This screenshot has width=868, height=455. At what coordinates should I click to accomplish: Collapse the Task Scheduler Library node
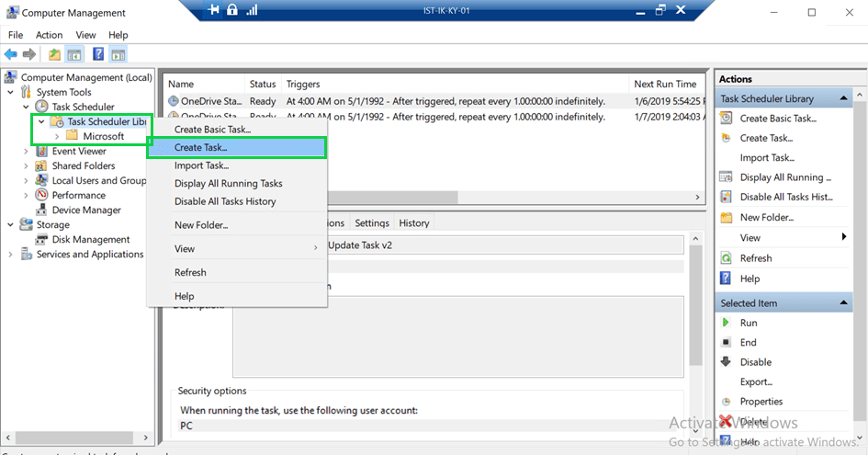41,121
